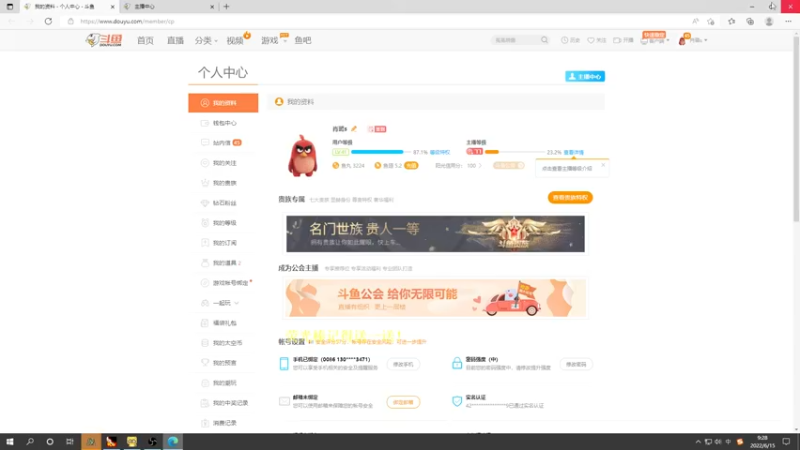
Task: Click the 等级特权 link after 87.1%
Action: coord(440,152)
